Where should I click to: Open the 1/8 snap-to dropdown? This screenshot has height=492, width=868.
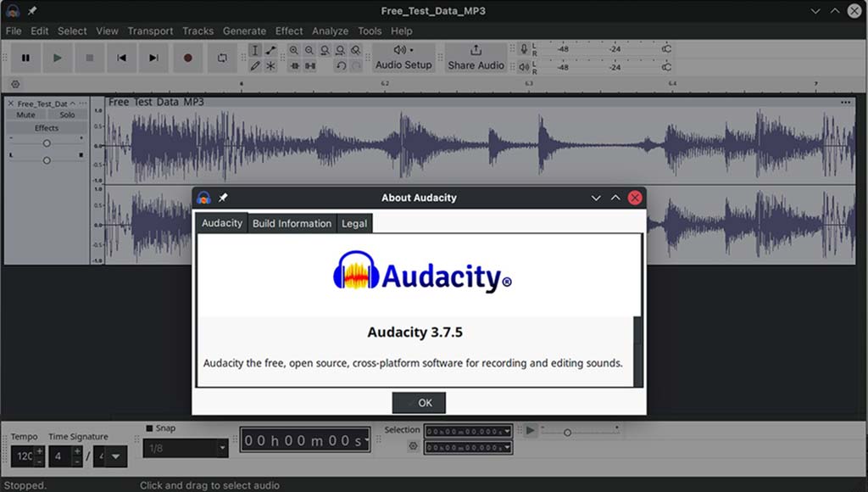pyautogui.click(x=186, y=448)
